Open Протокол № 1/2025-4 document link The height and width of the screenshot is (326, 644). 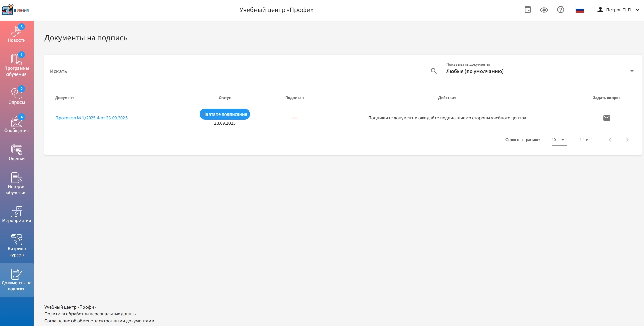91,118
